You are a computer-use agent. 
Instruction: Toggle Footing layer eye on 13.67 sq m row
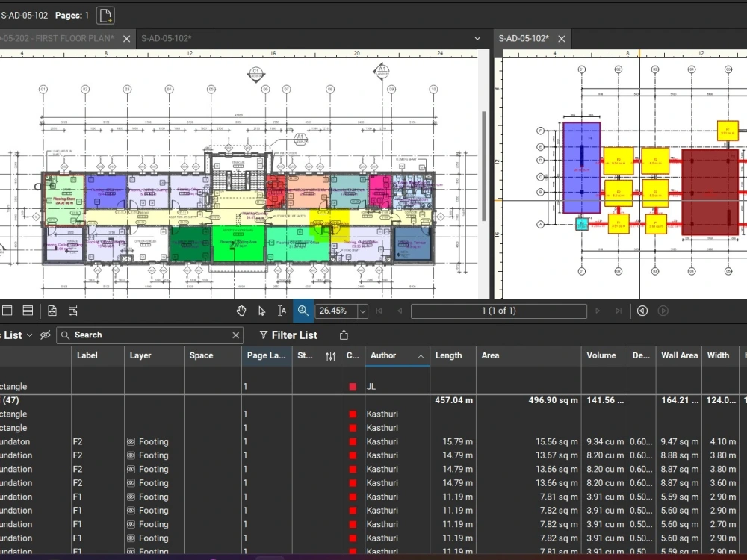tap(131, 455)
